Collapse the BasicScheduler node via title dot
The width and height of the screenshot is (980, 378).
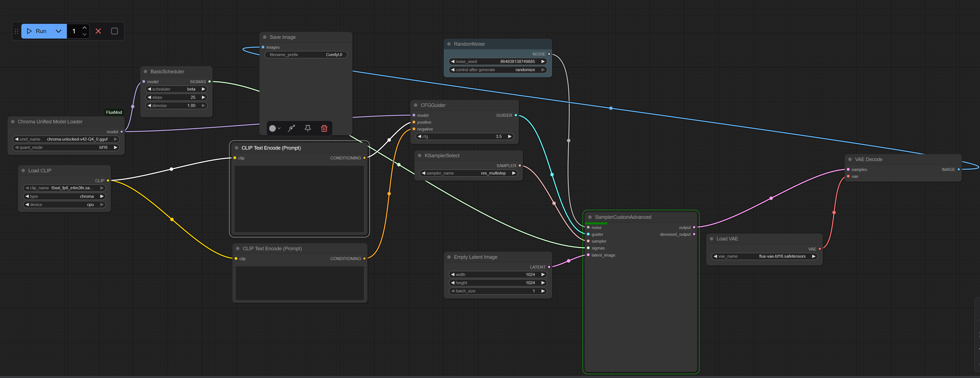pyautogui.click(x=145, y=71)
